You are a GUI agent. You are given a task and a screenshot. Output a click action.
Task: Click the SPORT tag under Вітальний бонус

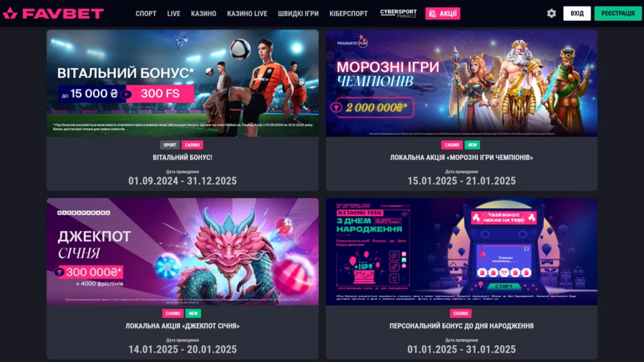click(170, 145)
